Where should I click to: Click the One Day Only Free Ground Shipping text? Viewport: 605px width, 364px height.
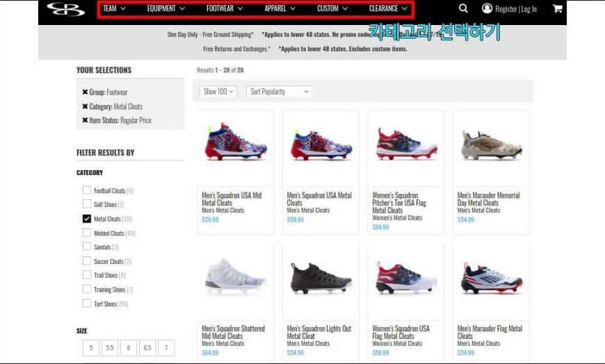pos(210,34)
